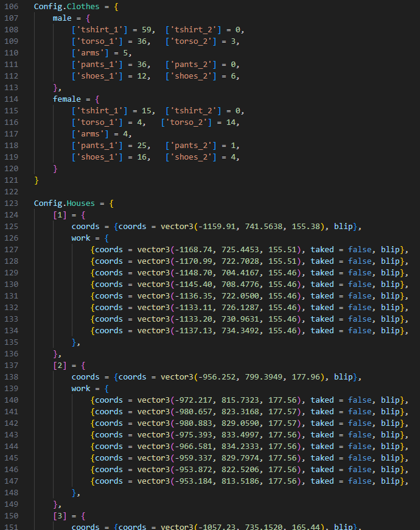Viewport: 420px width, 530px height.
Task: Click 'work' key on line 126
Action: tap(81, 238)
